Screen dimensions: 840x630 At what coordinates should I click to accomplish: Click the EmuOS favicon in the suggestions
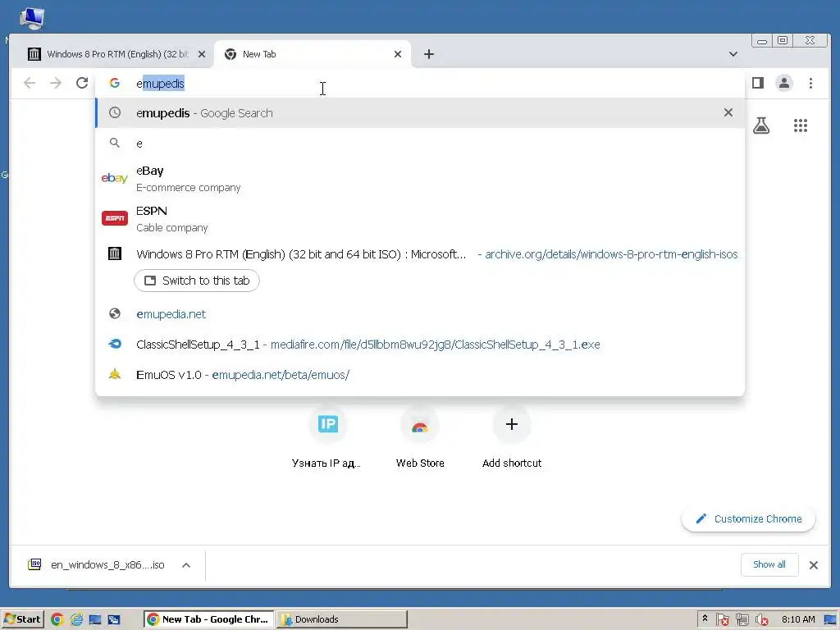pos(115,374)
